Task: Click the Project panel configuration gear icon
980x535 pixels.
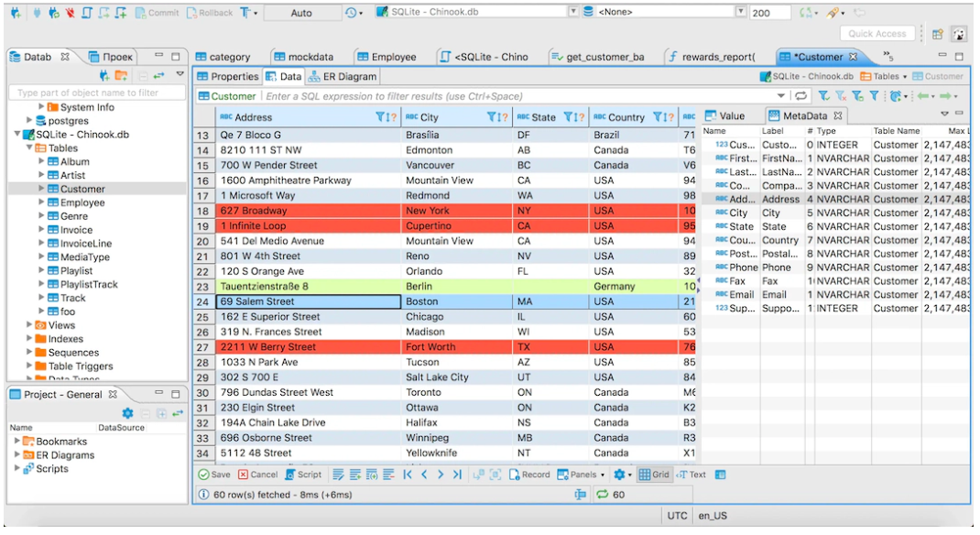Action: pos(128,413)
